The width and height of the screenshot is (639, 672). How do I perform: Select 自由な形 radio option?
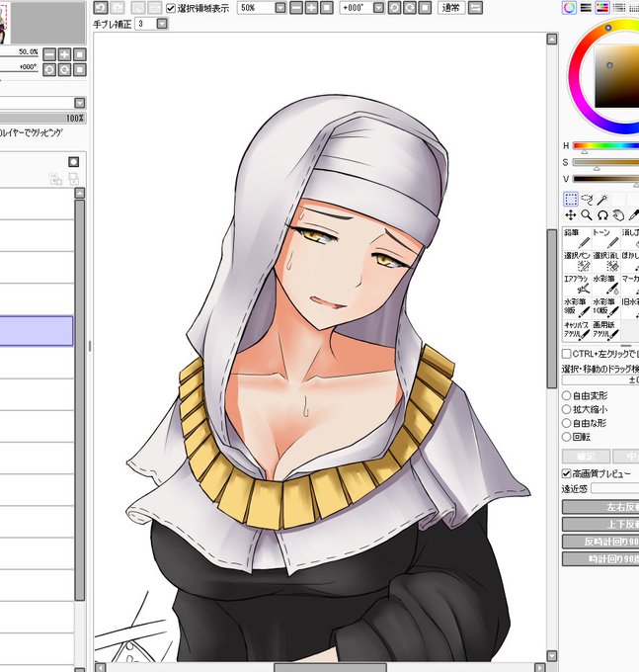pyautogui.click(x=567, y=423)
